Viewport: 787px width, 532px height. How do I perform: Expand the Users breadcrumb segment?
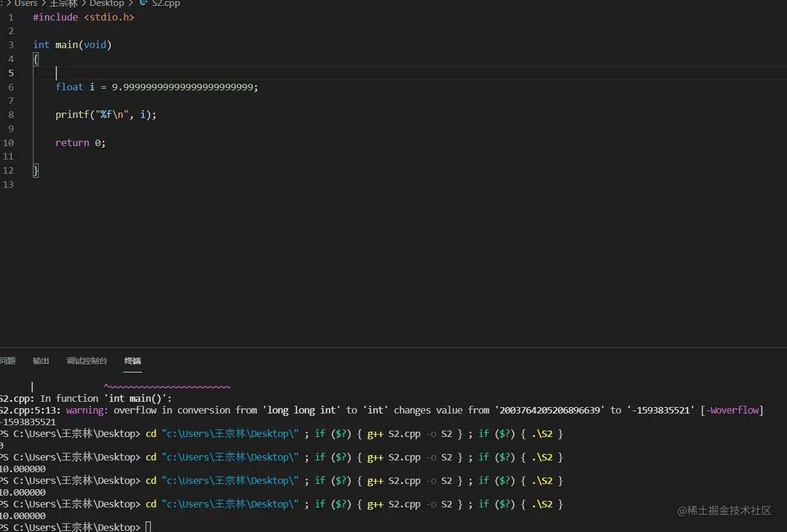pyautogui.click(x=26, y=4)
